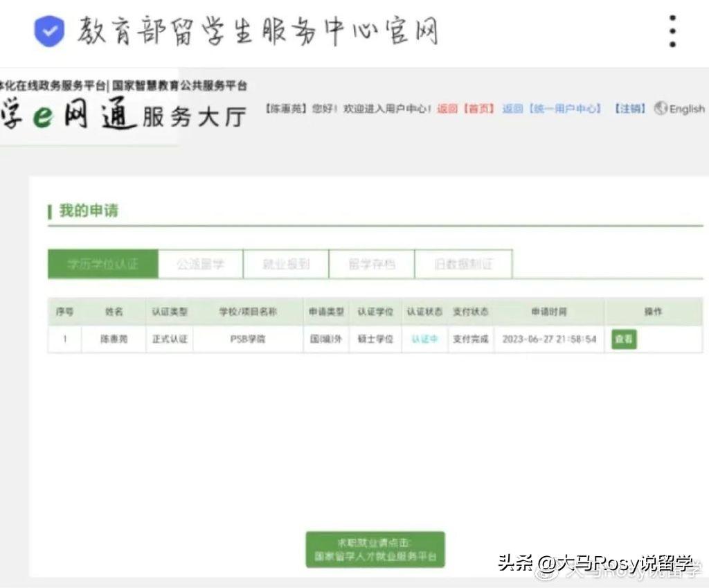Switch language with the English link
Viewport: 709px width, 588px height.
pyautogui.click(x=686, y=109)
